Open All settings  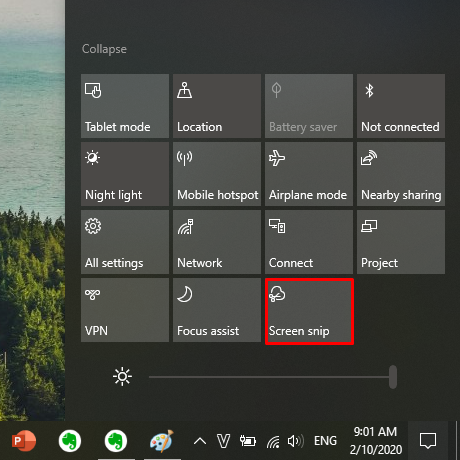[x=125, y=242]
